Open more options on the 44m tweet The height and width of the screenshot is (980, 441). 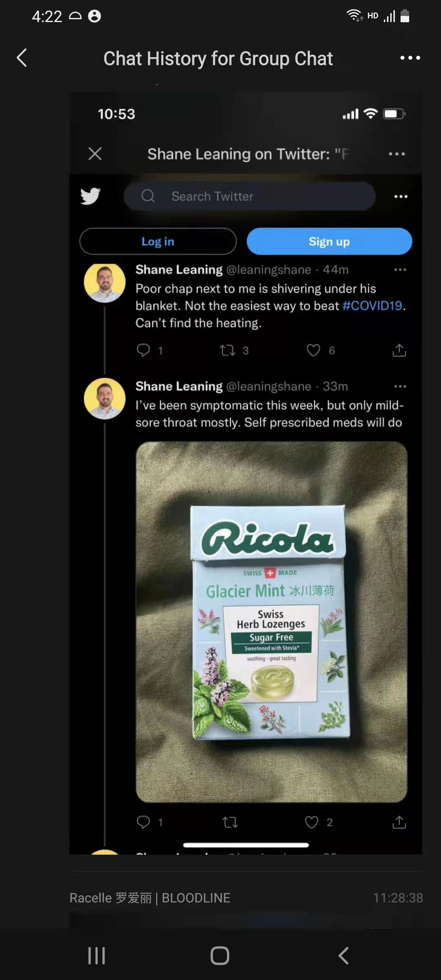pyautogui.click(x=400, y=270)
